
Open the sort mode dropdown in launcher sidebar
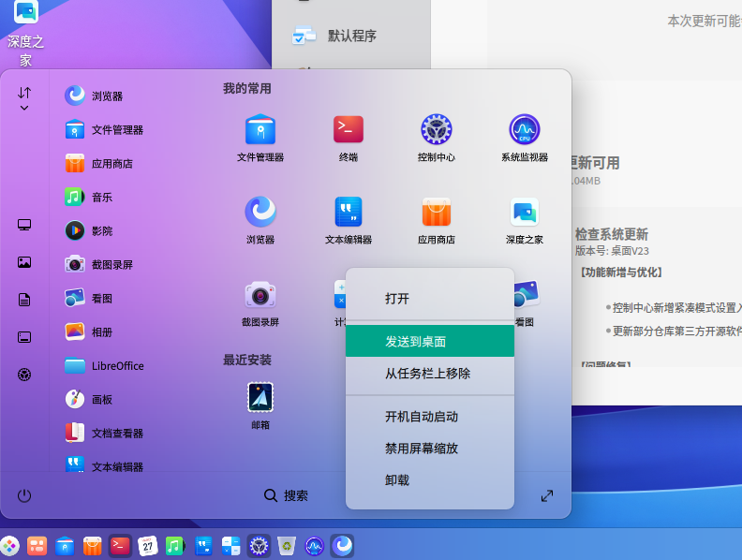(24, 98)
